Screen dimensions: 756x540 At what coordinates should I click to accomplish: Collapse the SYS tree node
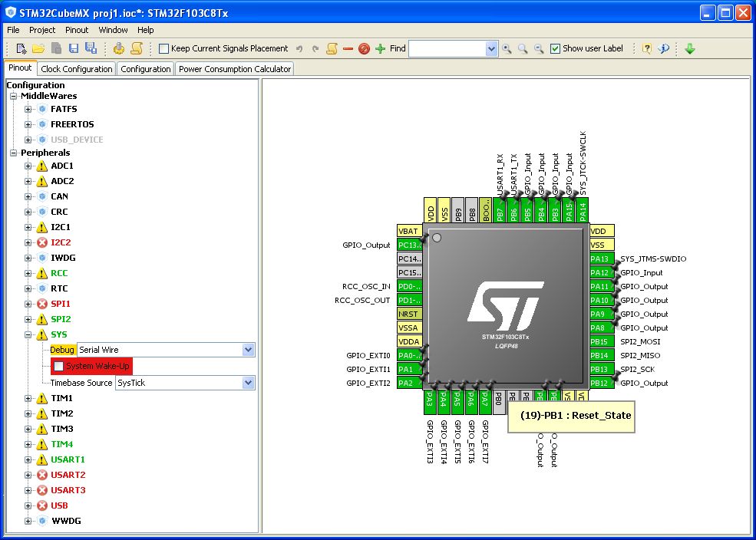[28, 334]
